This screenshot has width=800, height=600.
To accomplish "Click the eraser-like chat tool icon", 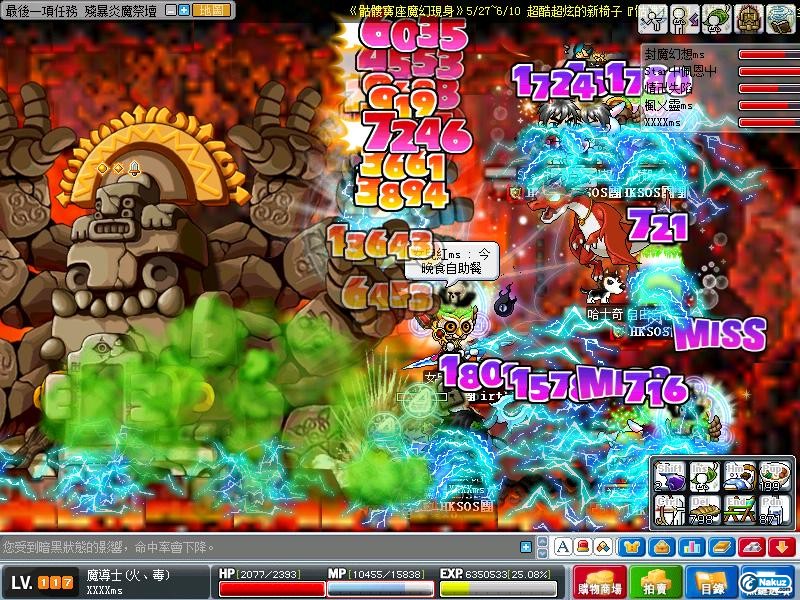I will coord(603,547).
